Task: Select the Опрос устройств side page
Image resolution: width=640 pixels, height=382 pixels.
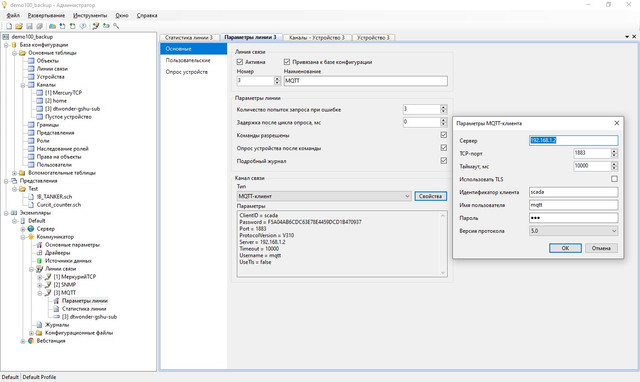Action: [193, 72]
